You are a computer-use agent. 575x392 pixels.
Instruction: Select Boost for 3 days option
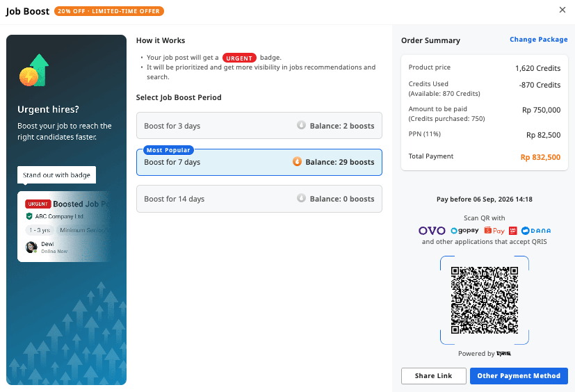[x=259, y=126]
